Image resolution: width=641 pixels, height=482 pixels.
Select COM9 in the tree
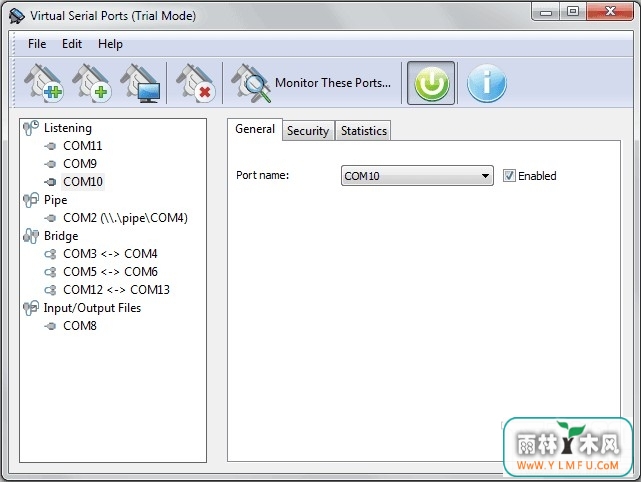[80, 164]
